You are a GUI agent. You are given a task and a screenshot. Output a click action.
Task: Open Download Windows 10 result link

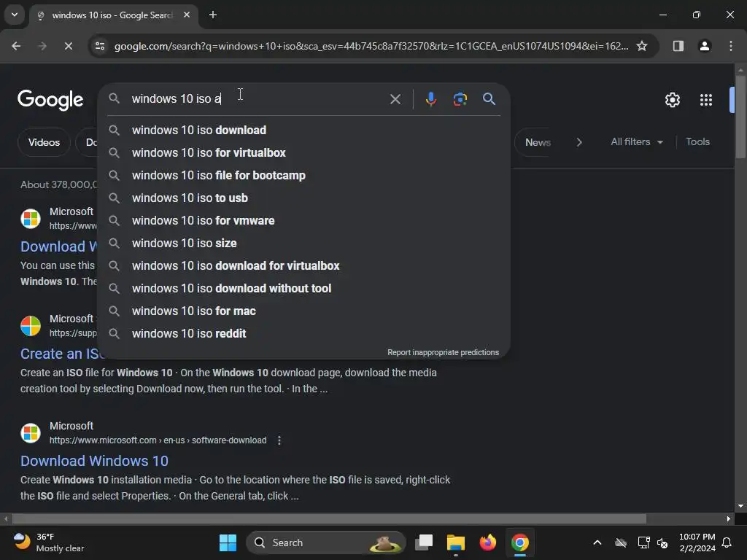(x=94, y=461)
